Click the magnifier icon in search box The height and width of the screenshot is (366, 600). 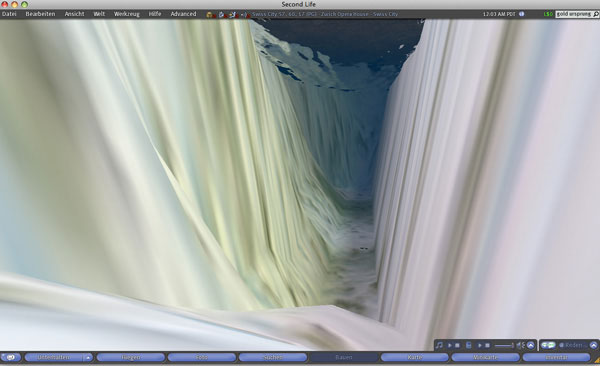pyautogui.click(x=596, y=14)
